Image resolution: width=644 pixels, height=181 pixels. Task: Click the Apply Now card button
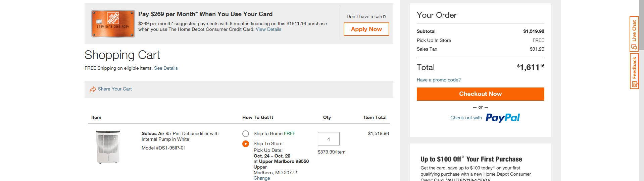(366, 29)
